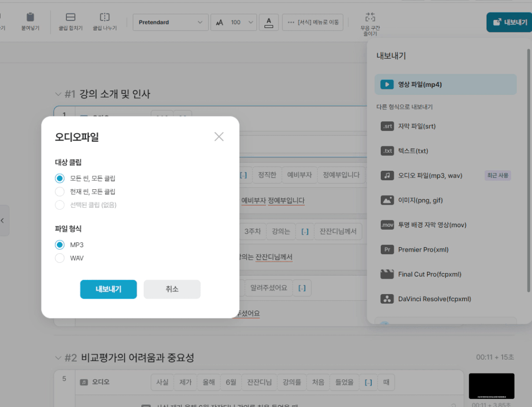This screenshot has width=532, height=407.
Task: Click the Final Cut Pro clapperboard icon
Action: coord(387,274)
